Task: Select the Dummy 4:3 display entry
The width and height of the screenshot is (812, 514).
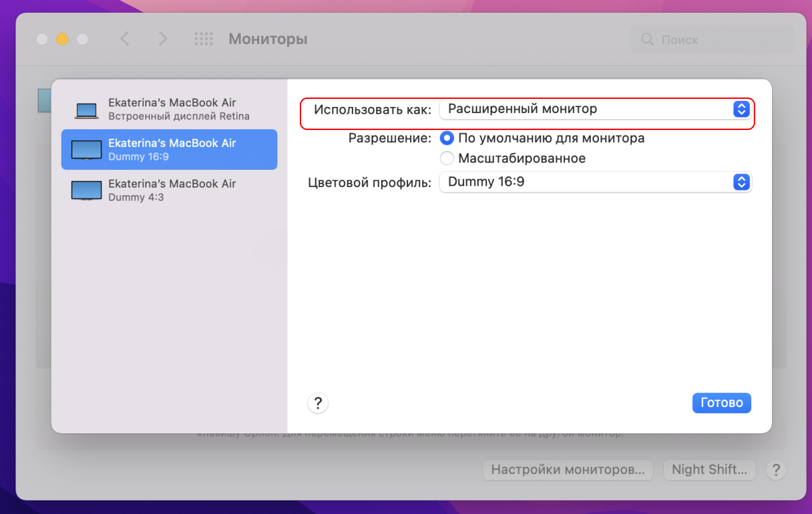Action: tap(169, 190)
